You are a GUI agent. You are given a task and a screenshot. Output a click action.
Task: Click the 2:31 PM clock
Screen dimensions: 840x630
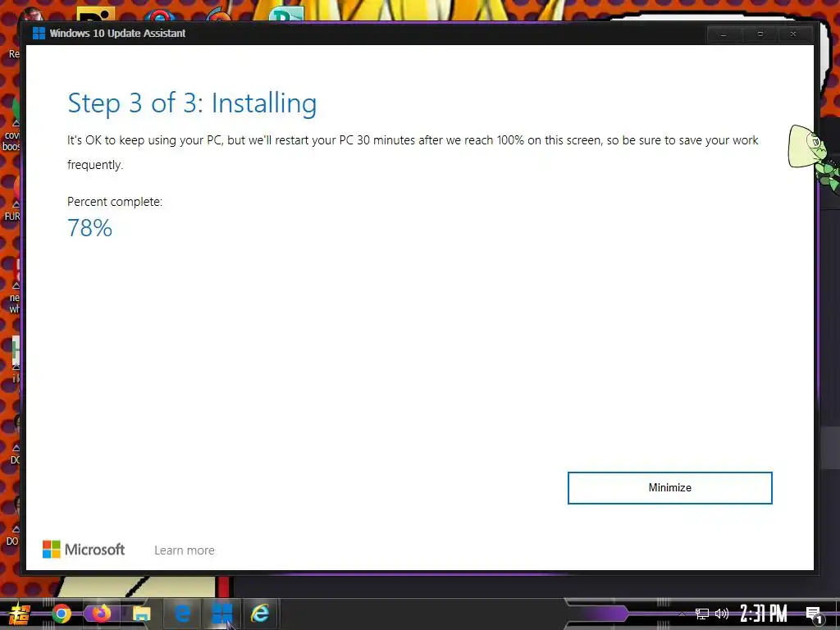[x=764, y=614]
